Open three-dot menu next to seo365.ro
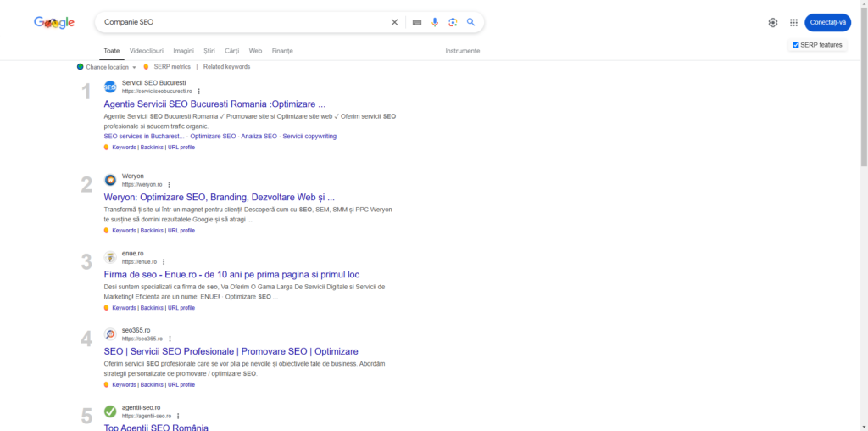The width and height of the screenshot is (868, 431). [x=170, y=339]
